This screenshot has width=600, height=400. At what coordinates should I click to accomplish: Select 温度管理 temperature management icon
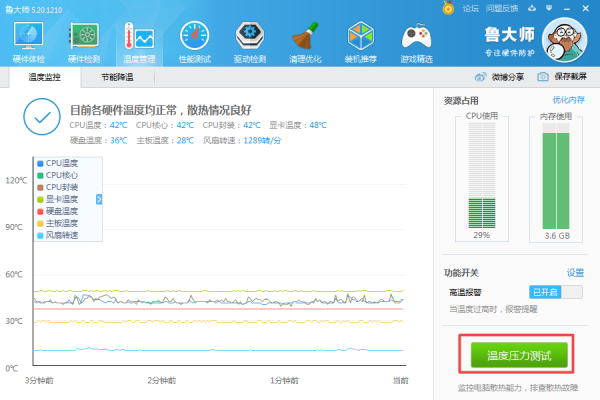[x=139, y=42]
